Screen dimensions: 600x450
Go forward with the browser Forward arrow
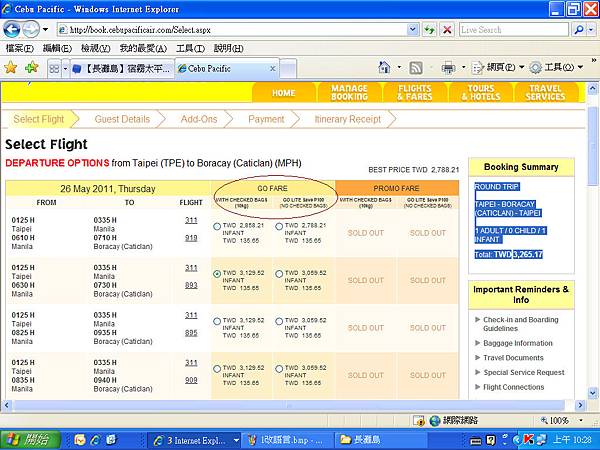click(31, 29)
